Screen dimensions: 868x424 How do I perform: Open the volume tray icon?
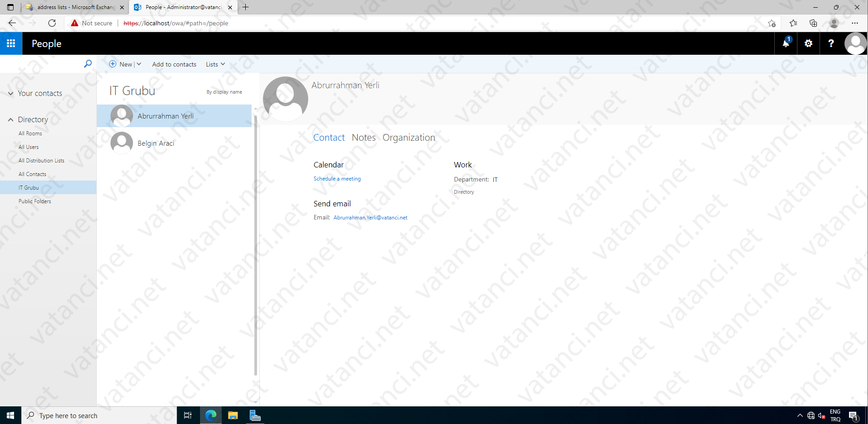[821, 415]
